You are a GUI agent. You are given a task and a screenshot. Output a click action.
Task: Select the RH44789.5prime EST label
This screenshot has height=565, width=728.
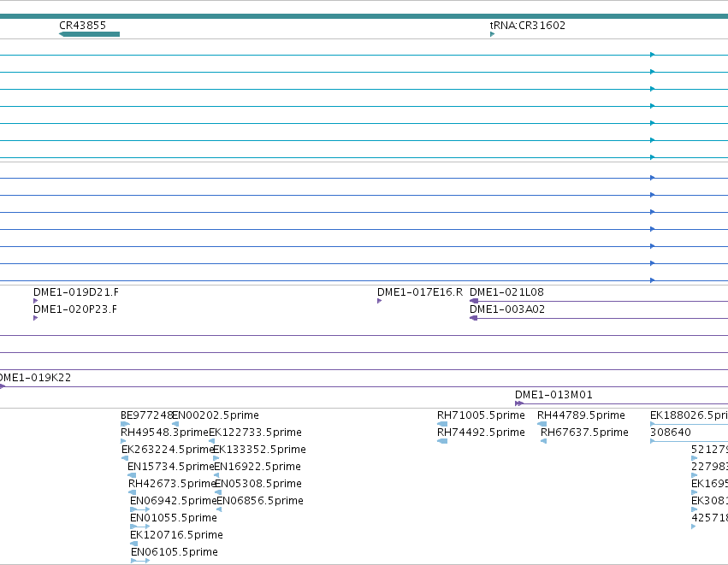tap(581, 415)
